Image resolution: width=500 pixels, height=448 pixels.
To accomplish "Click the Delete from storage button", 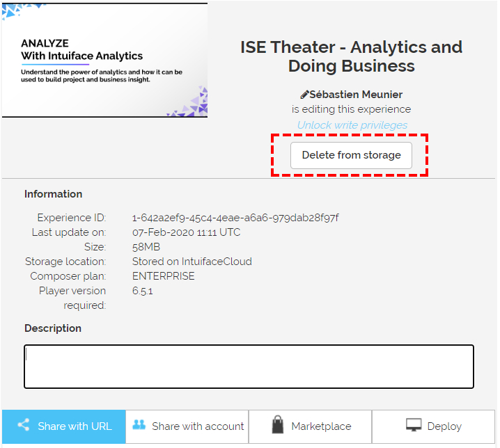I will click(x=351, y=155).
